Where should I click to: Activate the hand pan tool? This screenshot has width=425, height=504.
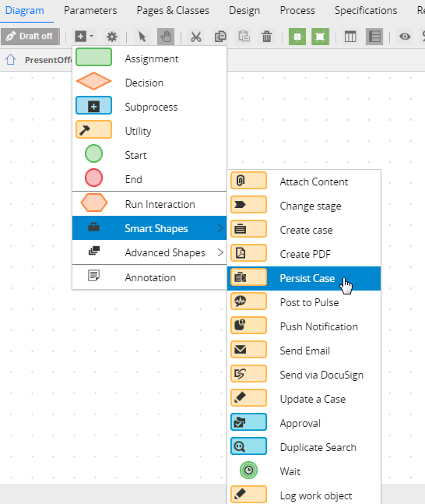[166, 37]
